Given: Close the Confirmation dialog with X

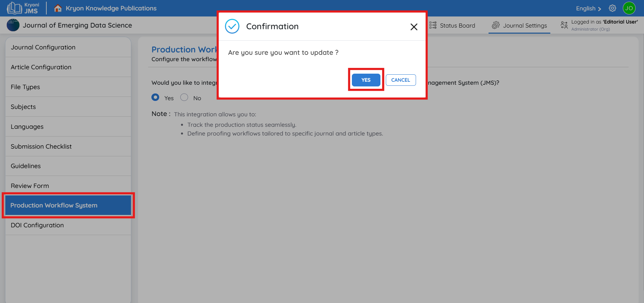Looking at the screenshot, I should point(414,27).
